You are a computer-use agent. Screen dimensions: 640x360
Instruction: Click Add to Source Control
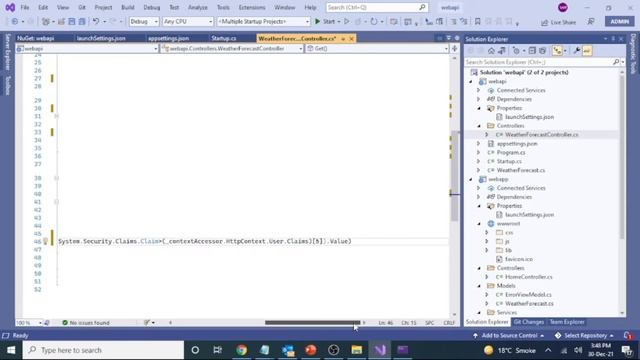(509, 336)
